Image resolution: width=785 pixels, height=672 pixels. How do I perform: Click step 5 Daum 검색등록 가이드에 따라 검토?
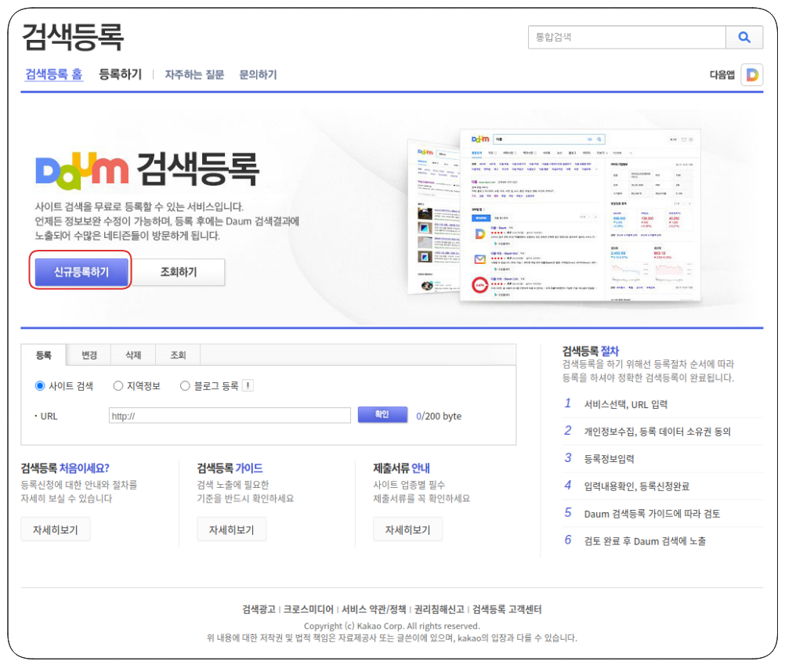(652, 514)
